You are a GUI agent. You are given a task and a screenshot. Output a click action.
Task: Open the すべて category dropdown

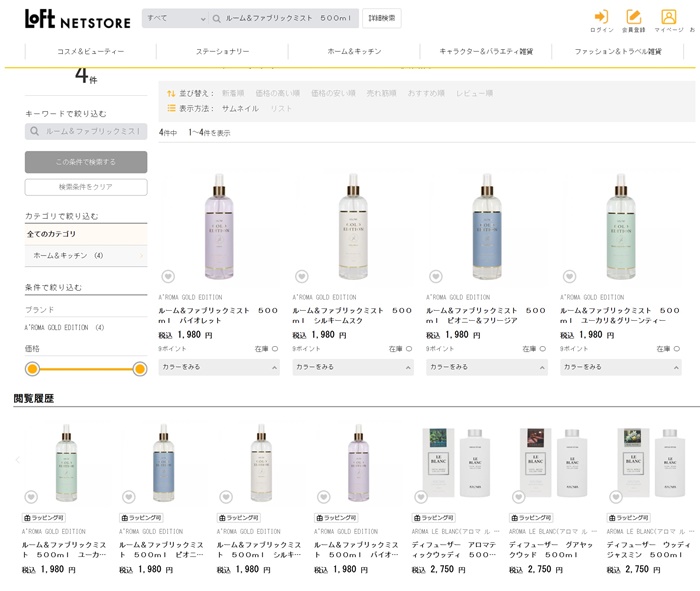(x=175, y=18)
